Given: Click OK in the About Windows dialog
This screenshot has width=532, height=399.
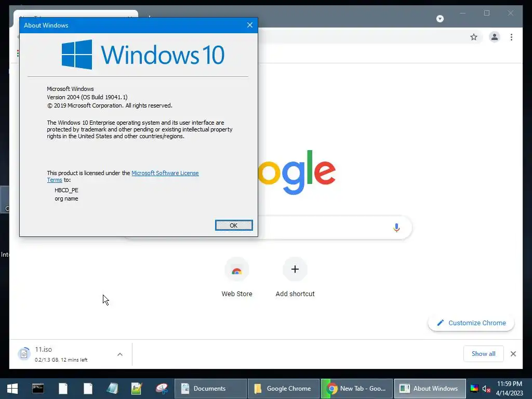Looking at the screenshot, I should (x=234, y=225).
